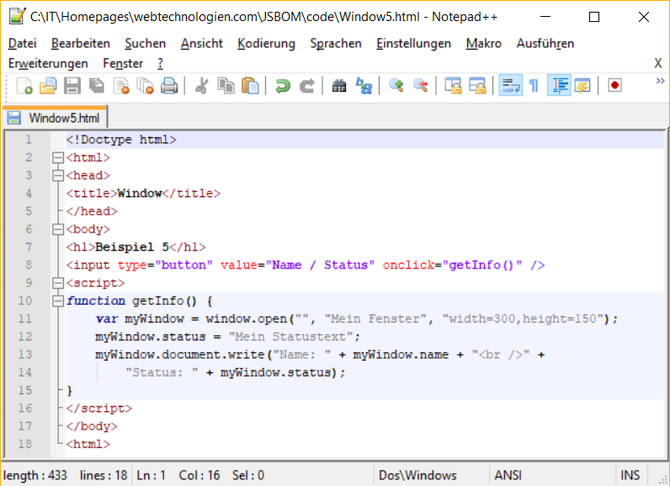Screen dimensions: 670x486
Task: Click the Save All toolbar icon
Action: 97,86
